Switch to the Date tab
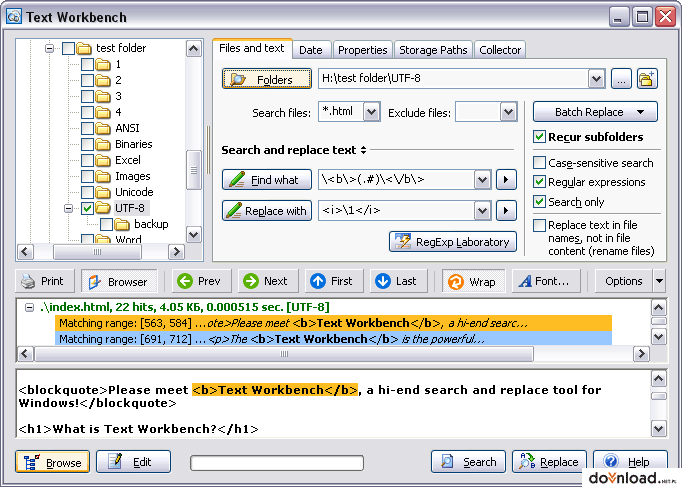 pyautogui.click(x=311, y=50)
